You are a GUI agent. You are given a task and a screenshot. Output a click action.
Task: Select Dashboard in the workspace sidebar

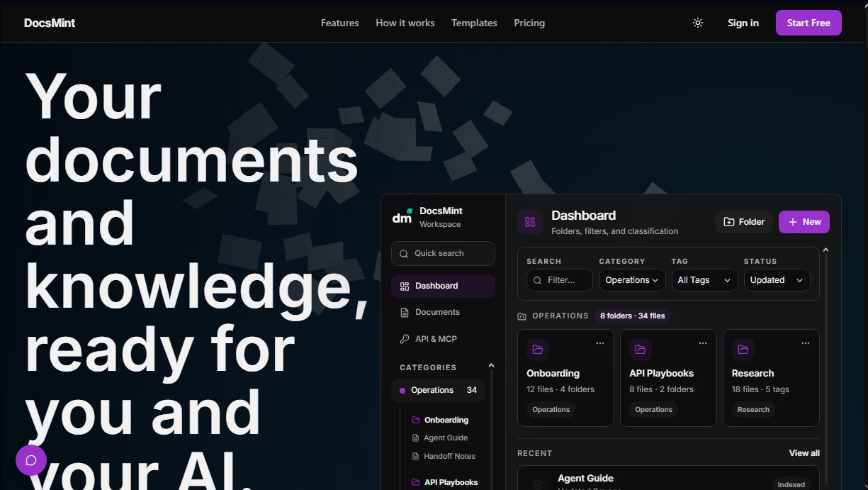point(443,286)
